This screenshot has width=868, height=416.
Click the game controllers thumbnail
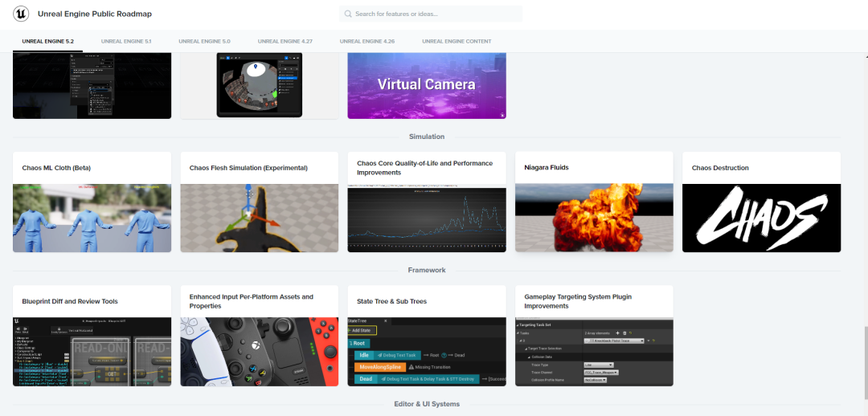[259, 352]
